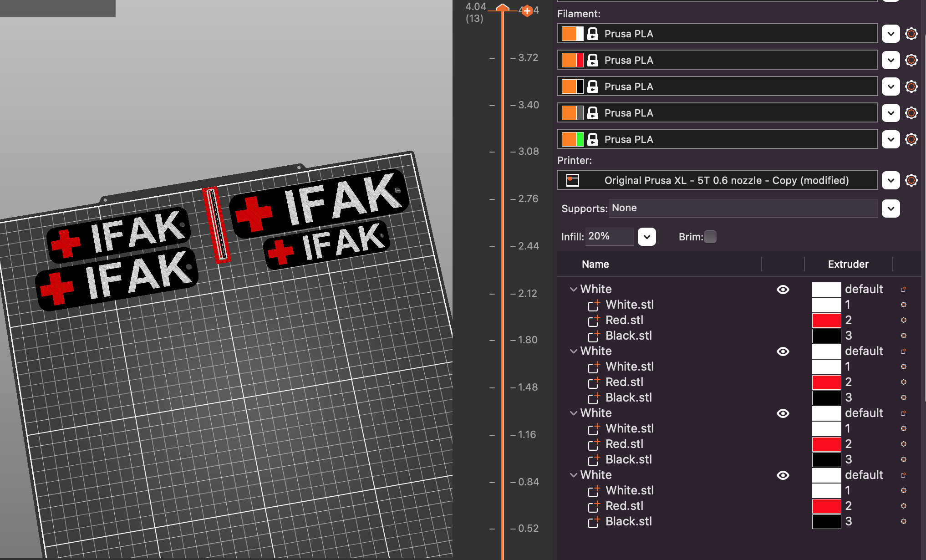Image resolution: width=926 pixels, height=560 pixels.
Task: Open settings gear for fifth Prusa PLA filament
Action: pyautogui.click(x=911, y=139)
